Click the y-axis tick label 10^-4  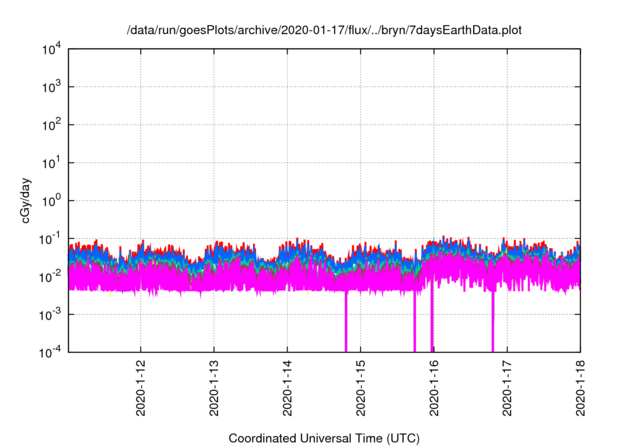pos(50,352)
